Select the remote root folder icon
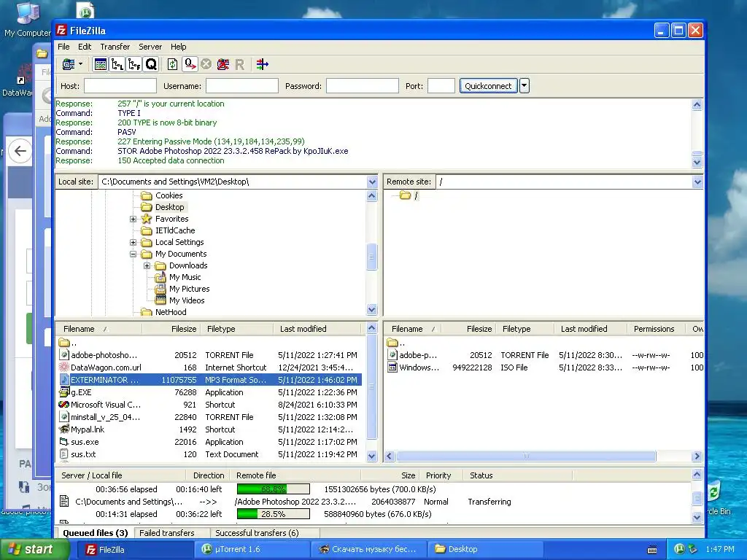 (x=405, y=195)
